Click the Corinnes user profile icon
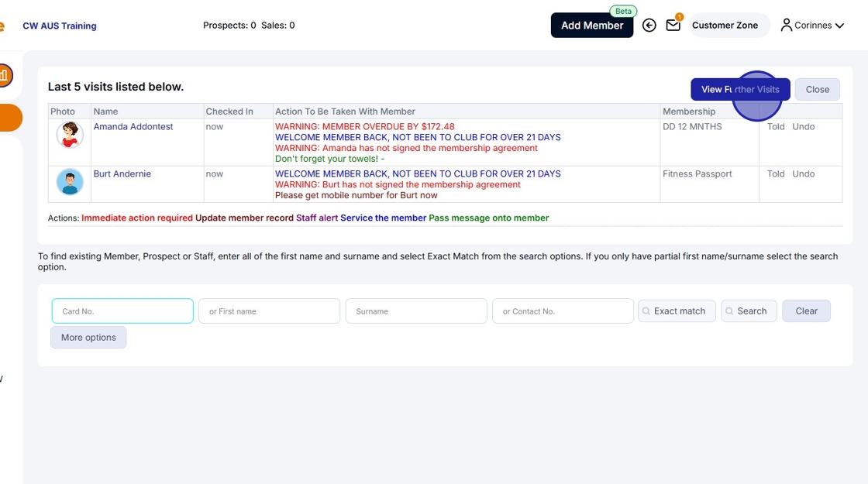Screen dimensions: 868x484 point(786,26)
